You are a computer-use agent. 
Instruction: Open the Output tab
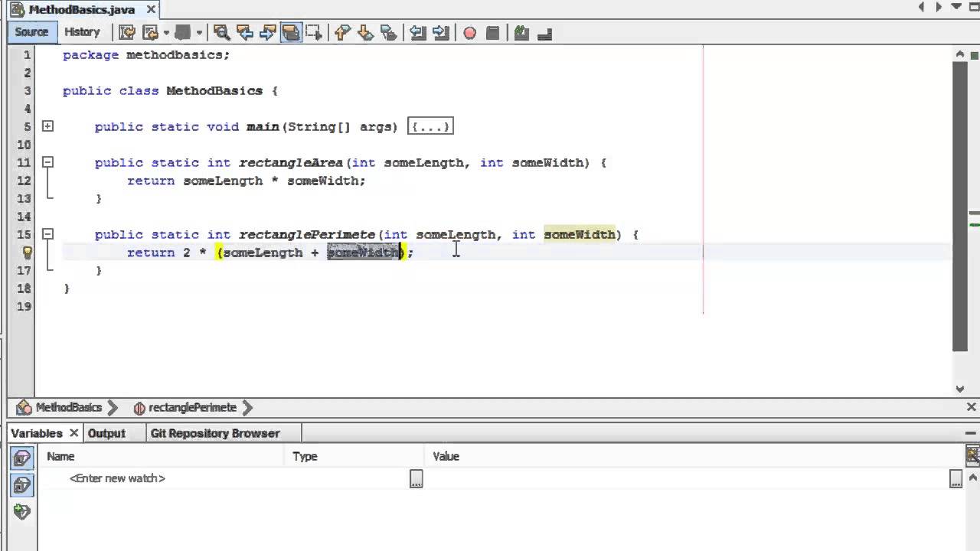pos(106,433)
